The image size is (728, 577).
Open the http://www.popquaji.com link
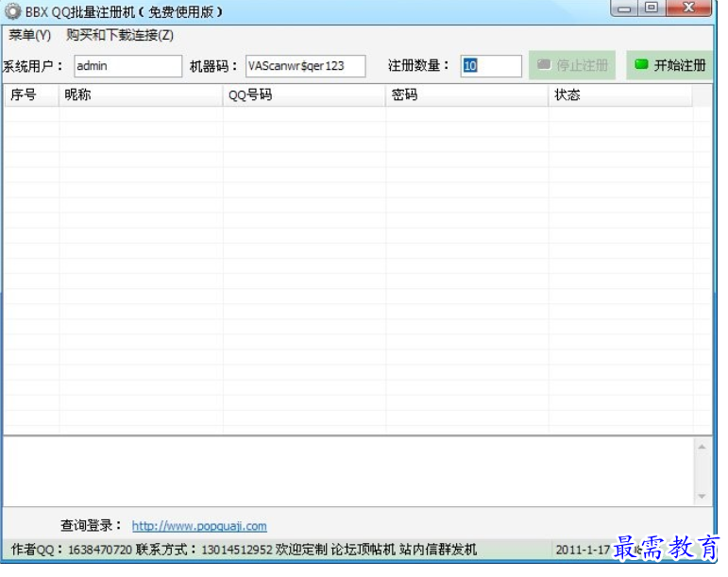(x=199, y=526)
